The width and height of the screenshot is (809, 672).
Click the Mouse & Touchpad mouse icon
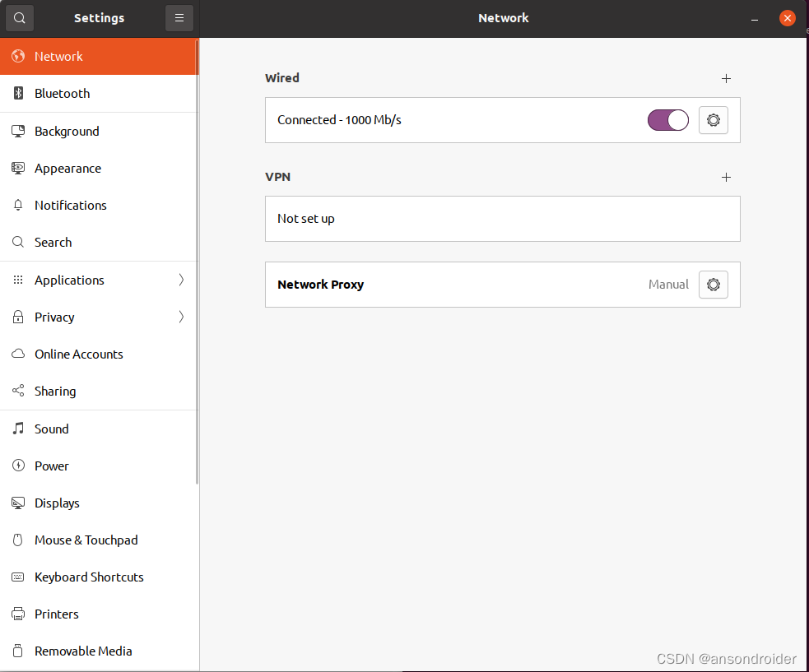pos(18,540)
